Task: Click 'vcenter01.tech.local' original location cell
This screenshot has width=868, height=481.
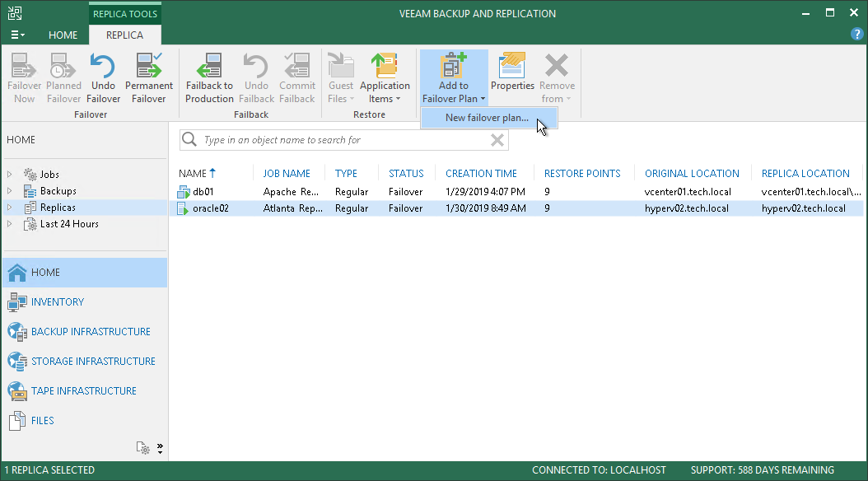Action: pyautogui.click(x=688, y=192)
